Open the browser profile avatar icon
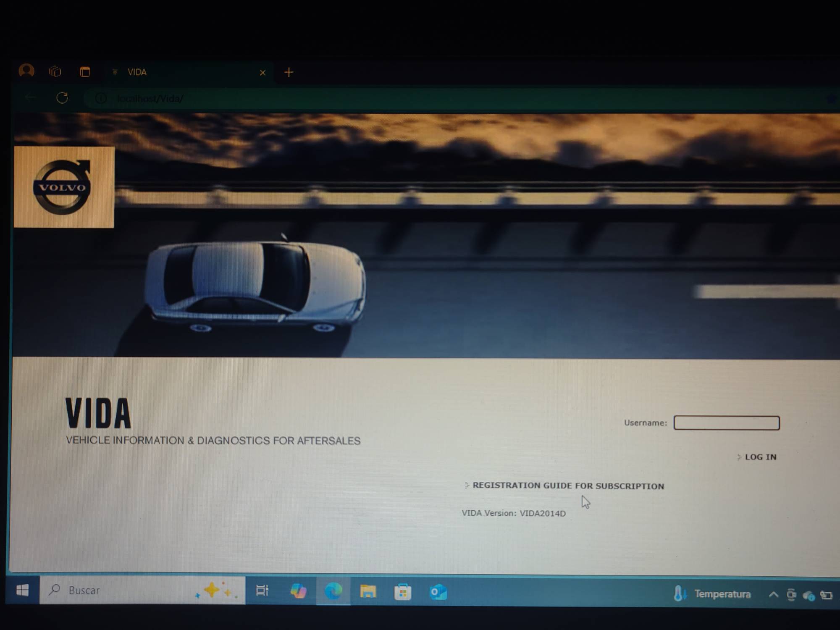This screenshot has width=840, height=630. pyautogui.click(x=26, y=71)
